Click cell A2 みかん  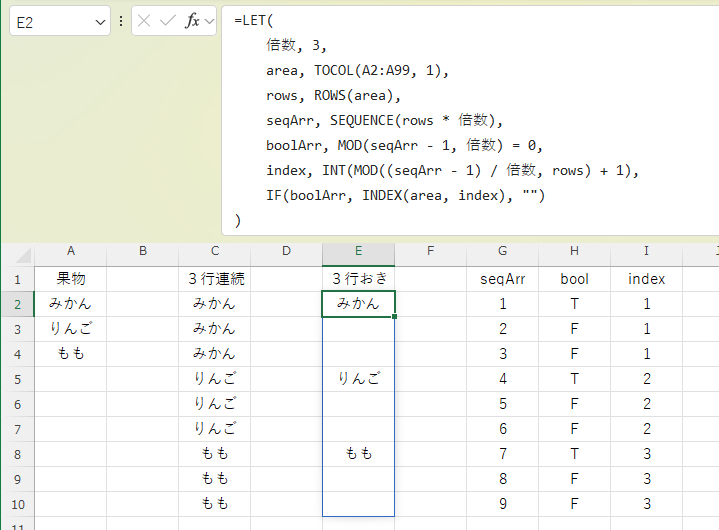(71, 304)
